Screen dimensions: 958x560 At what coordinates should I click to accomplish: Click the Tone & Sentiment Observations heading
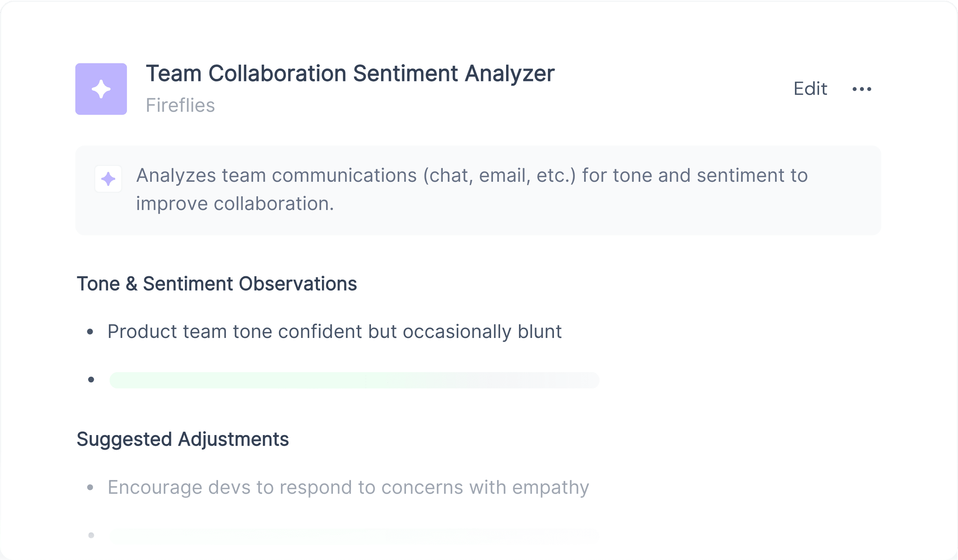click(217, 284)
